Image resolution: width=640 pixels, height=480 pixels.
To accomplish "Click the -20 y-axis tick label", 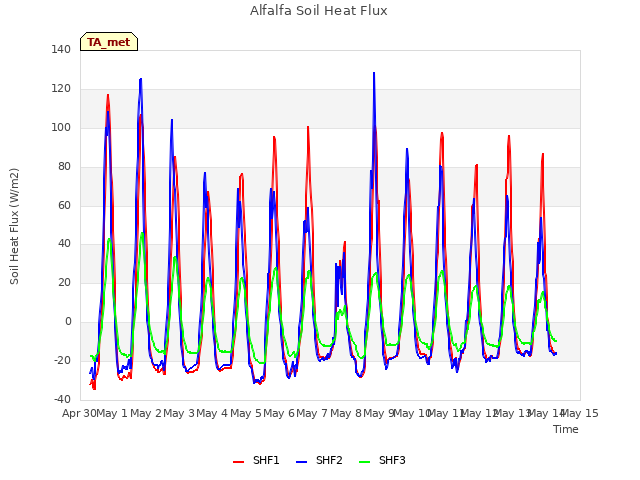I will click(62, 360).
